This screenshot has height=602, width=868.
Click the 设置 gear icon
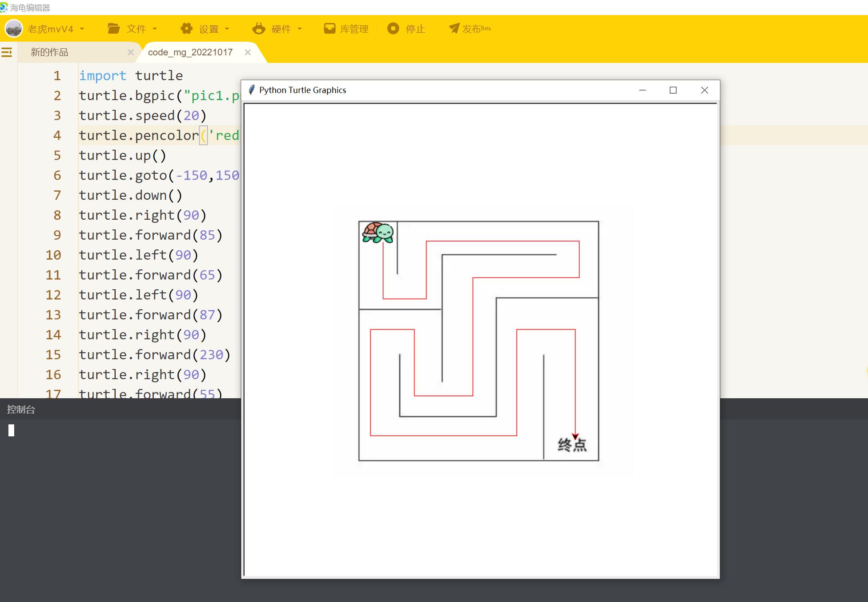click(x=187, y=29)
